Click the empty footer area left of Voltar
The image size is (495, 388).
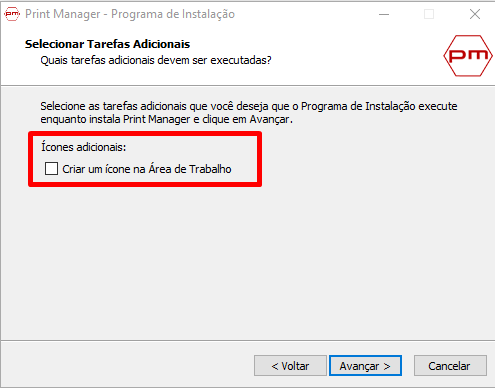pyautogui.click(x=127, y=365)
